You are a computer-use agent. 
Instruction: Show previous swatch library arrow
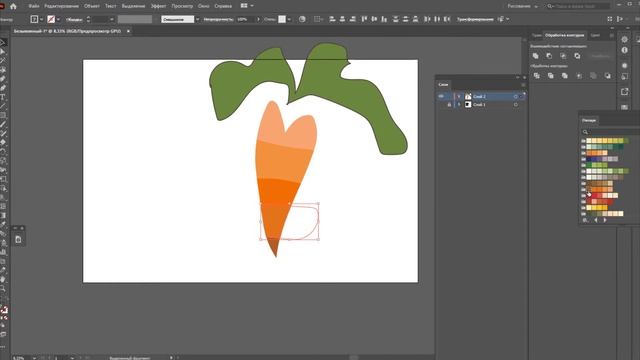[596, 220]
